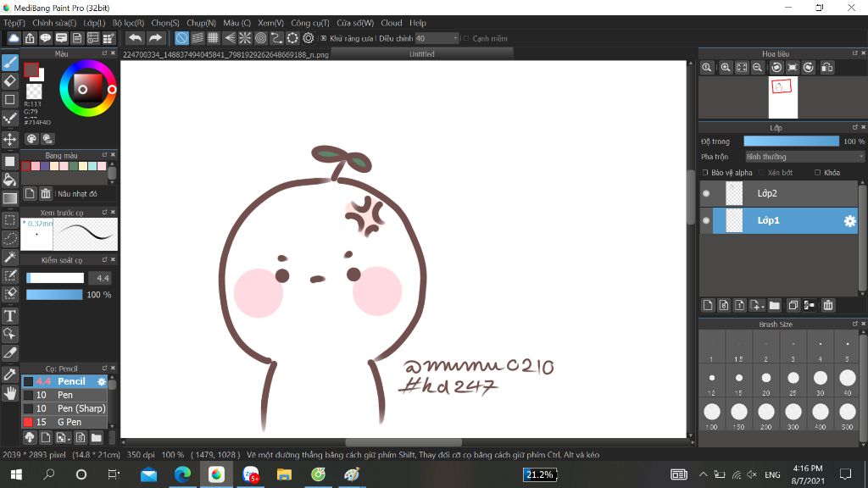
Task: Select the Pen (Sharp) brush
Action: (64, 408)
